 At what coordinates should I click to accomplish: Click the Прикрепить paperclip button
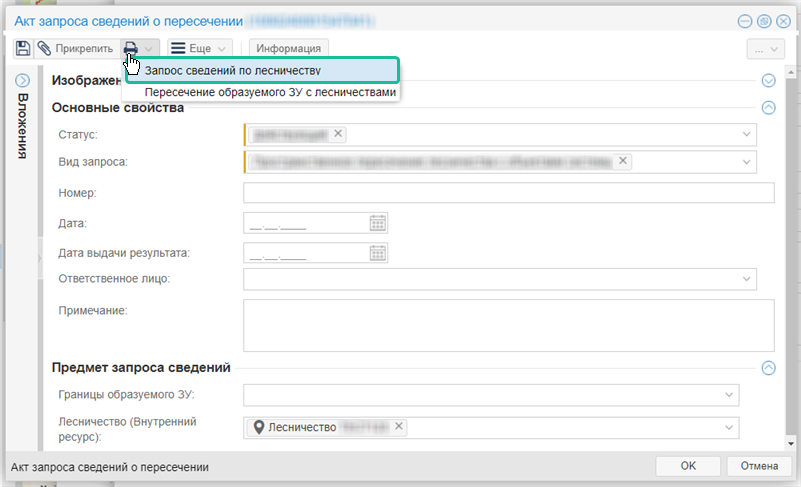click(x=75, y=48)
